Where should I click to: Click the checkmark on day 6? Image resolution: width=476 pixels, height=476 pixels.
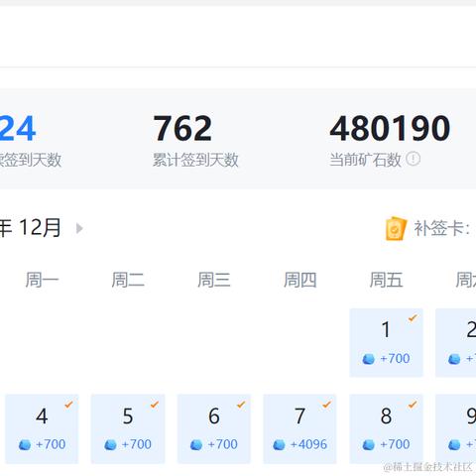click(x=241, y=405)
